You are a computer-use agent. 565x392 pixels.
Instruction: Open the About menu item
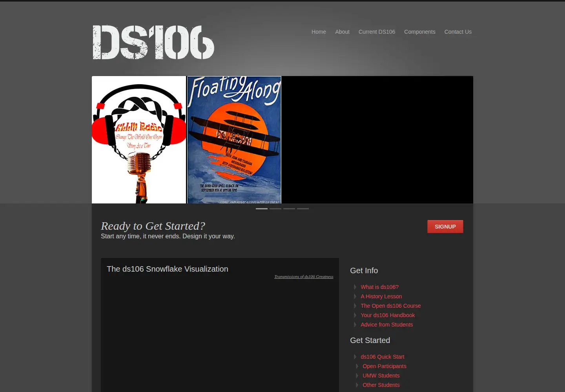click(342, 32)
